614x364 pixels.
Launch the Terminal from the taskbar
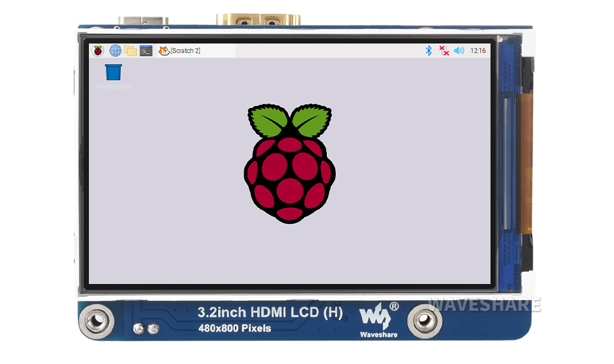pyautogui.click(x=146, y=51)
